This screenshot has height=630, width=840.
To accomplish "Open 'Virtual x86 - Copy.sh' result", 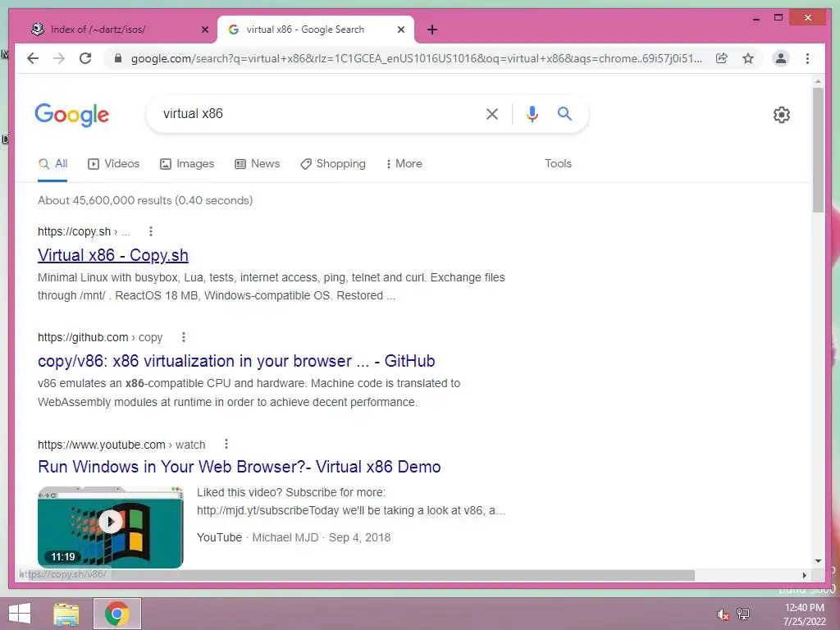I will pos(113,256).
